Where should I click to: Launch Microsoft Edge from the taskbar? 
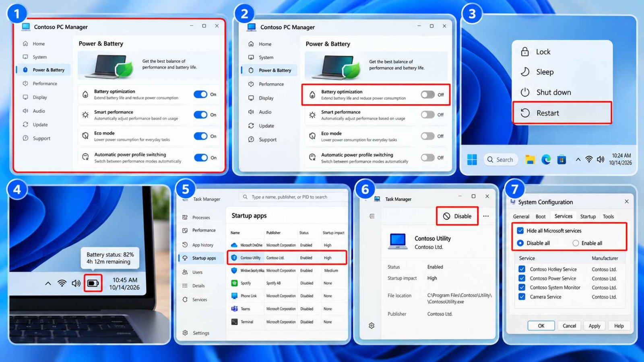pos(546,160)
